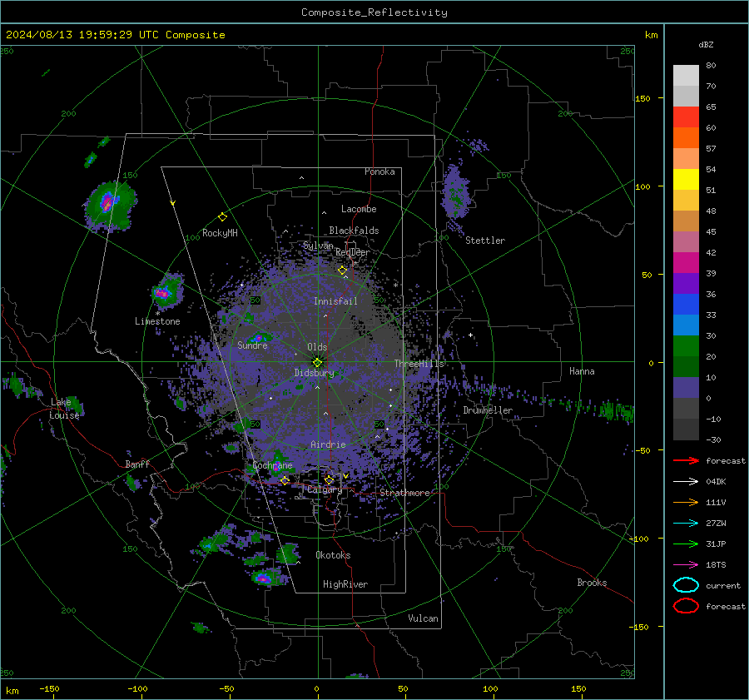
Task: Click the RockyMH label
Action: (220, 233)
